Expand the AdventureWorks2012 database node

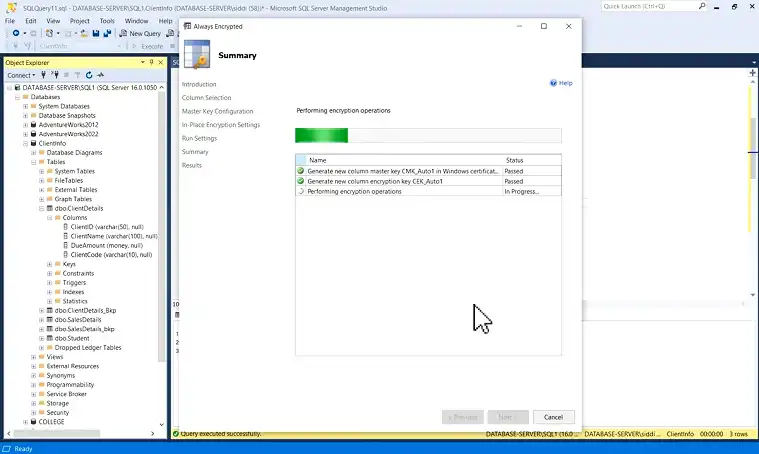26,125
